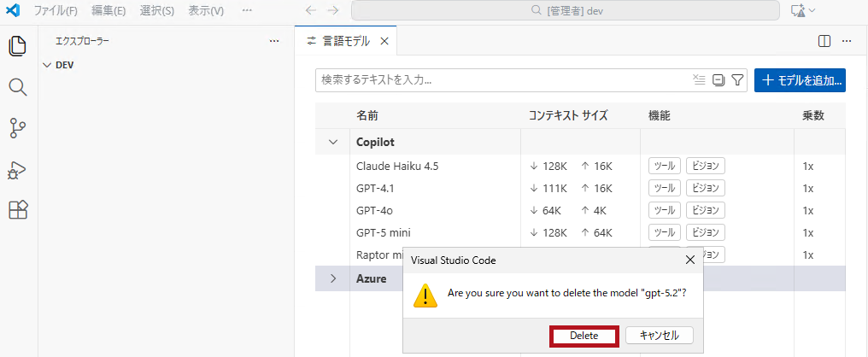Open the 編集(E) menu

click(x=108, y=10)
